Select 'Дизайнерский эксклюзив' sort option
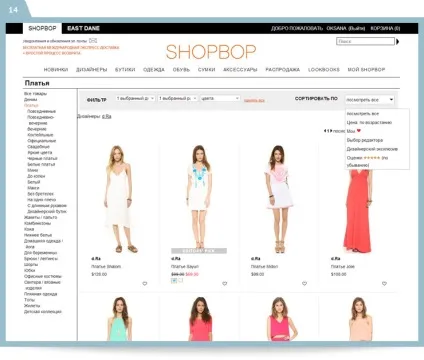Viewport: 424px width, 360px height. (x=372, y=149)
